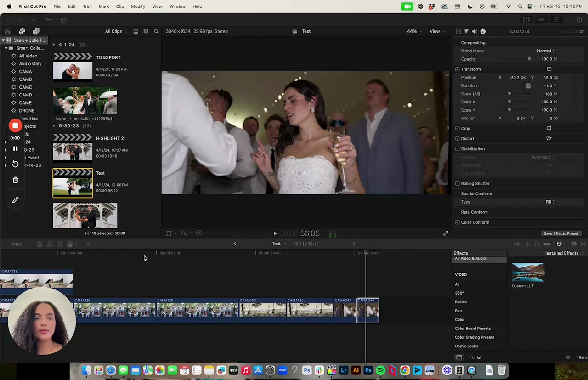Enable the Stabilization checkbox
The height and width of the screenshot is (380, 588).
click(x=458, y=149)
